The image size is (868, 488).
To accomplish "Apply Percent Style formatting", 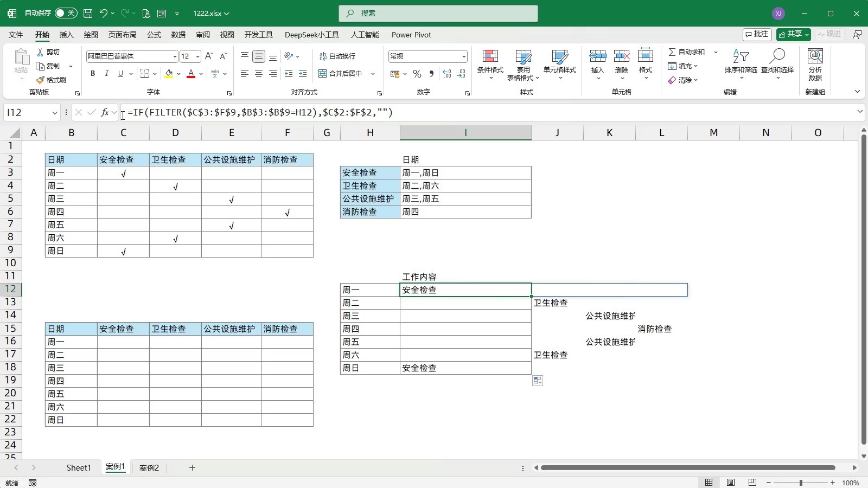I will point(417,74).
